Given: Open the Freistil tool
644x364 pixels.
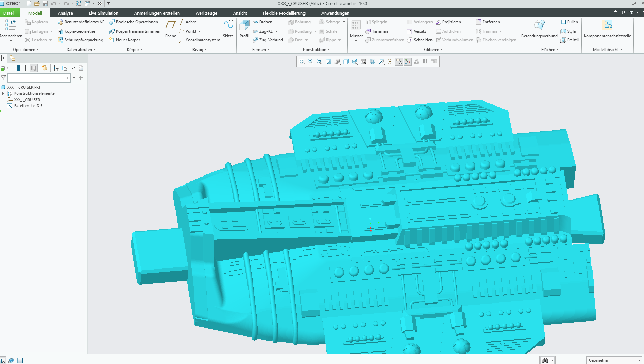Looking at the screenshot, I should 570,40.
